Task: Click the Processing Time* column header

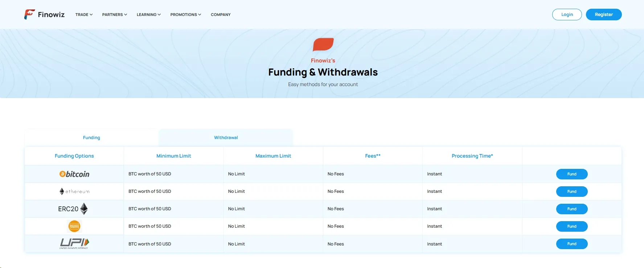Action: coord(472,156)
